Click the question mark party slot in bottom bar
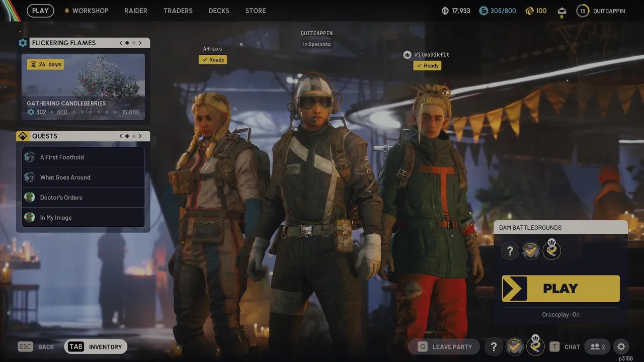Image resolution: width=644 pixels, height=362 pixels. [x=494, y=347]
